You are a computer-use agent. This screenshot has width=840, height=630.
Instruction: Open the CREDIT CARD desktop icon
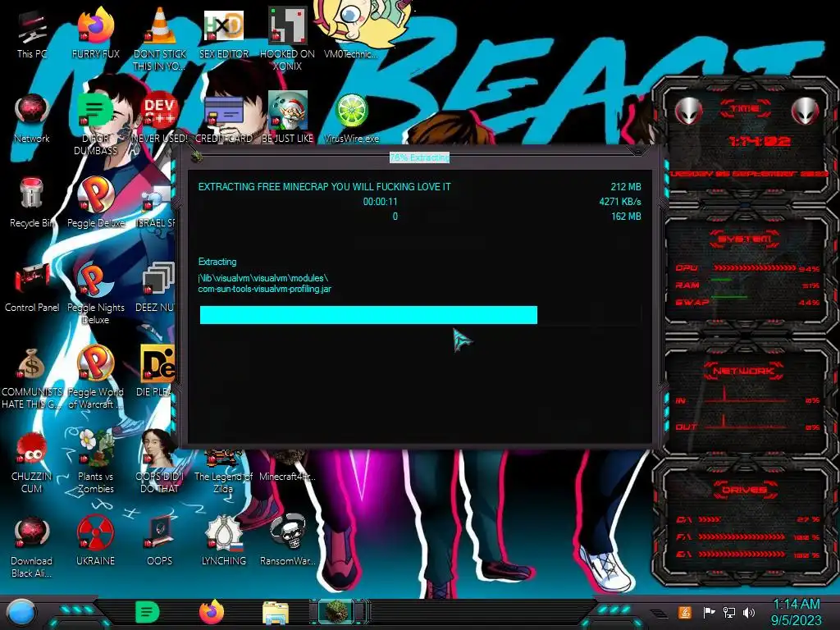pyautogui.click(x=224, y=118)
